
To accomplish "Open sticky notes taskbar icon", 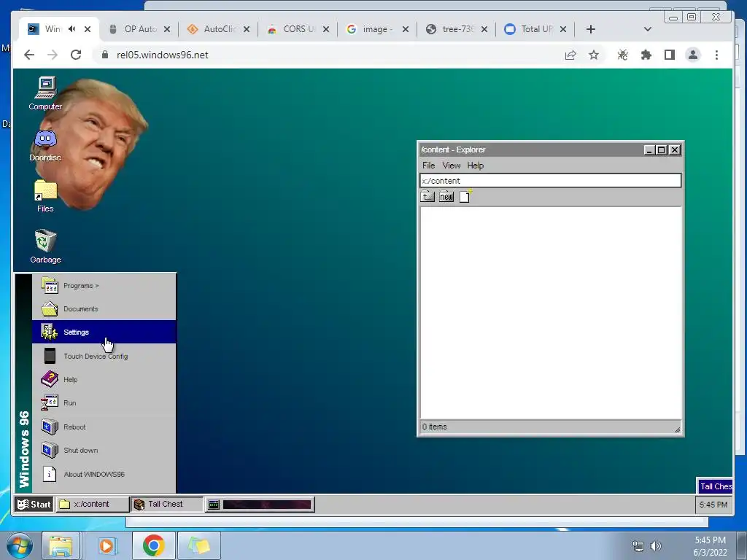I will (199, 545).
